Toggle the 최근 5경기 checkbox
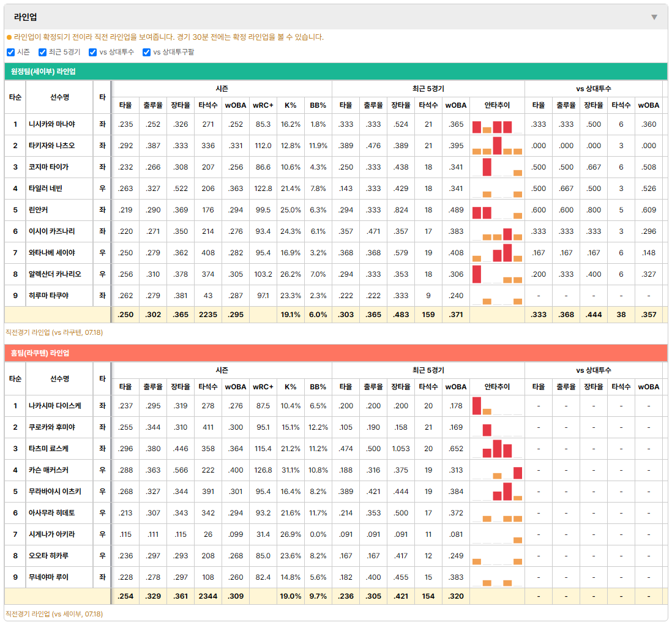 tap(42, 52)
